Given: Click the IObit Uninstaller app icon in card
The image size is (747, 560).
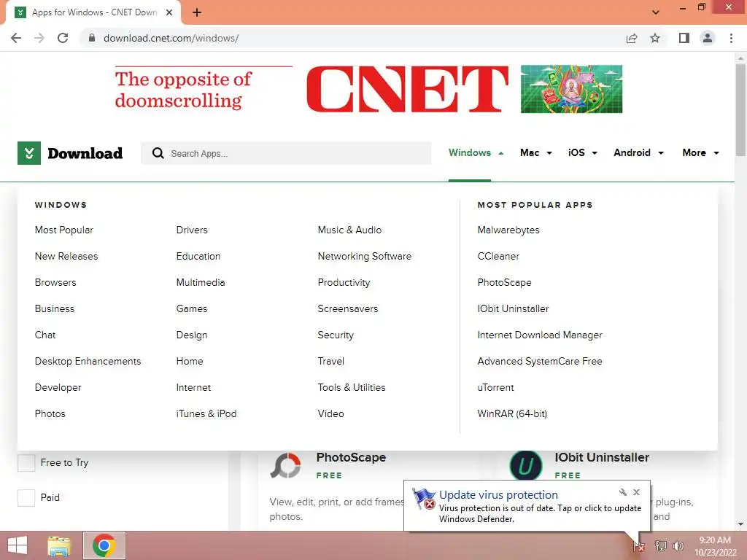Looking at the screenshot, I should (x=526, y=465).
